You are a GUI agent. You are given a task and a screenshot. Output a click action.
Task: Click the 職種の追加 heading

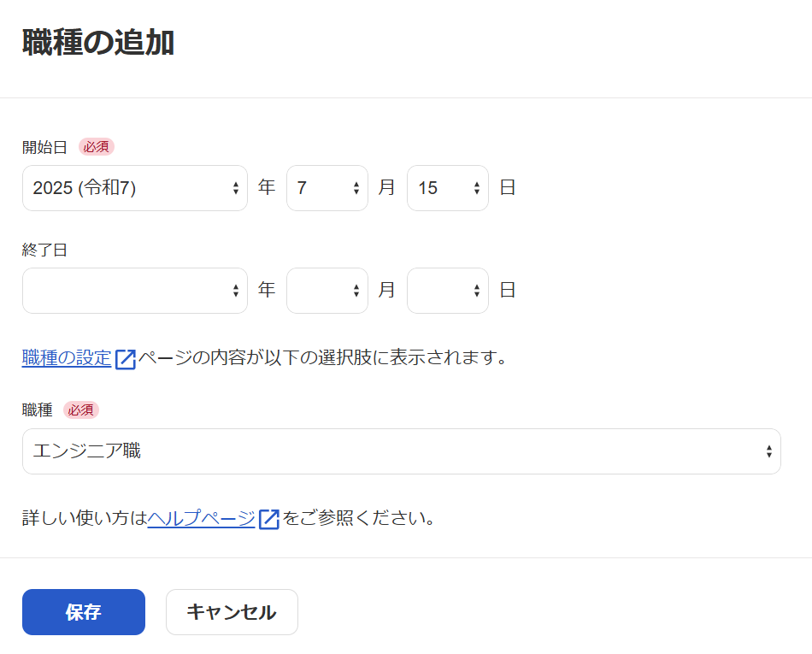click(98, 43)
